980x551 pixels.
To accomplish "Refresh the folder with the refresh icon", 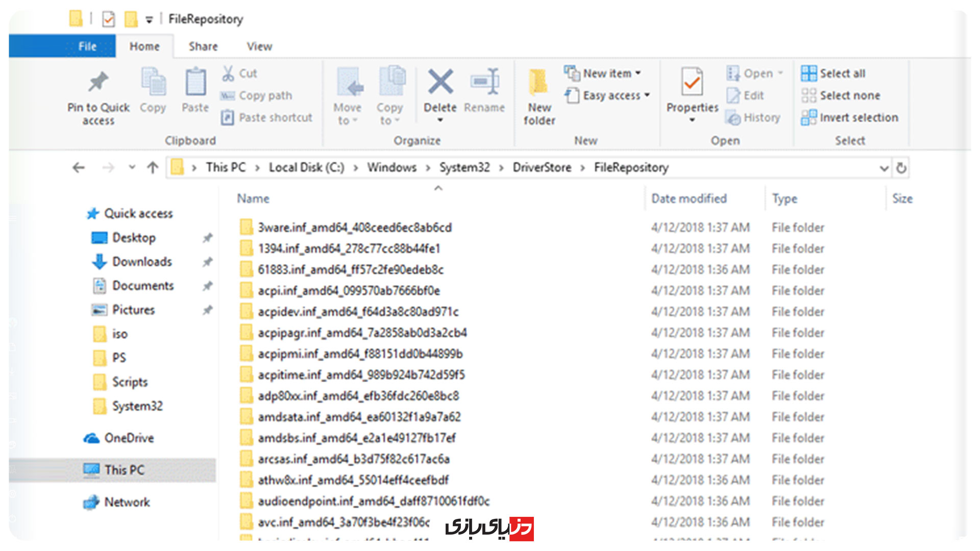I will tap(901, 168).
